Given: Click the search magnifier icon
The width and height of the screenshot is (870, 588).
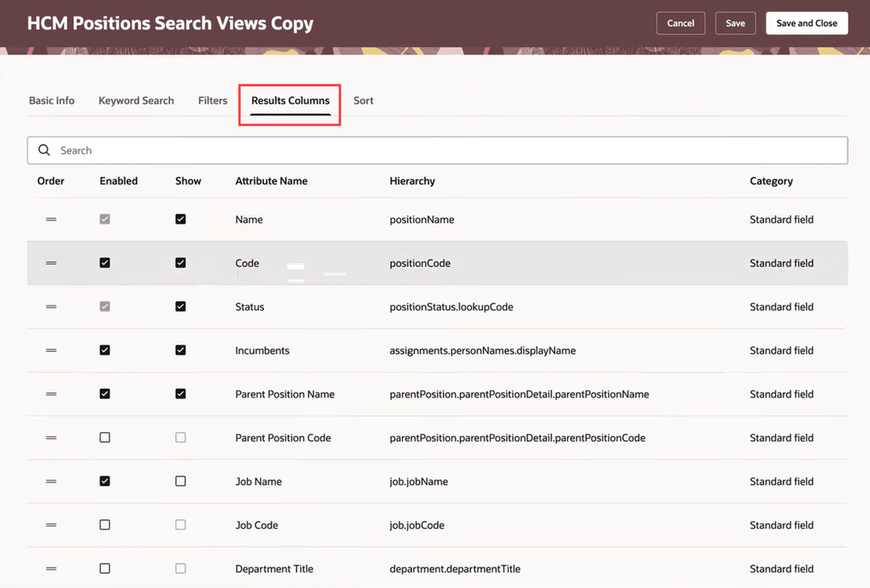Looking at the screenshot, I should (x=43, y=150).
